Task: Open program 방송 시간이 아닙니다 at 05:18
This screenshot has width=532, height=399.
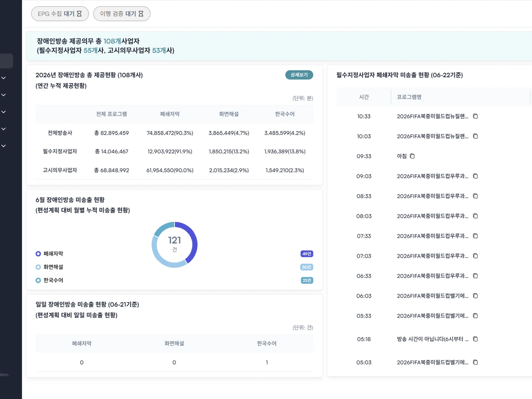Action: pos(433,339)
